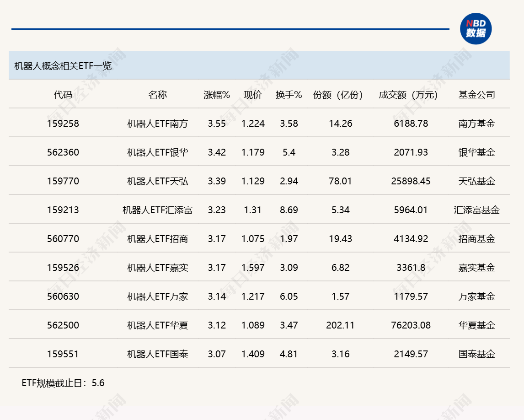Click the name 机器人ETF嘉实
The image size is (524, 420).
point(157,267)
